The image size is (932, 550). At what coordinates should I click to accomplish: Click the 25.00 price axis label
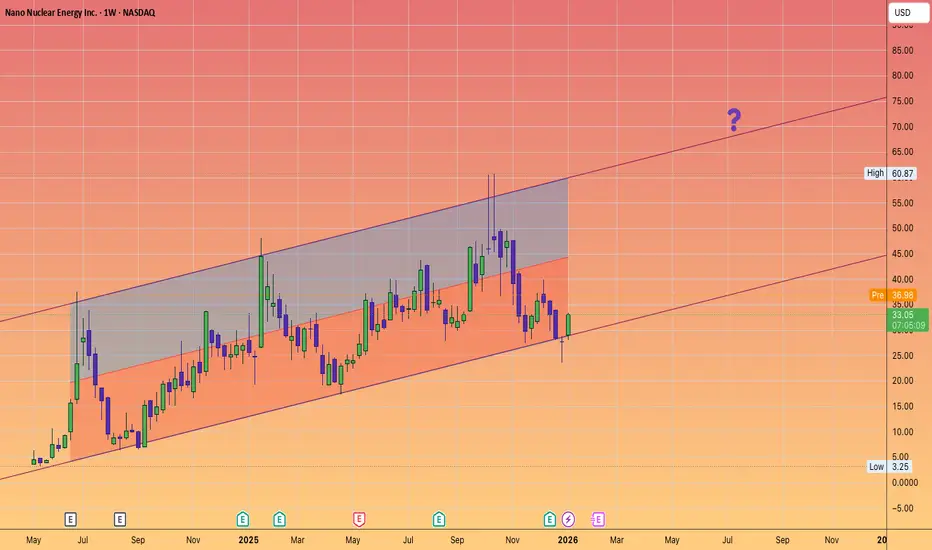tap(902, 356)
